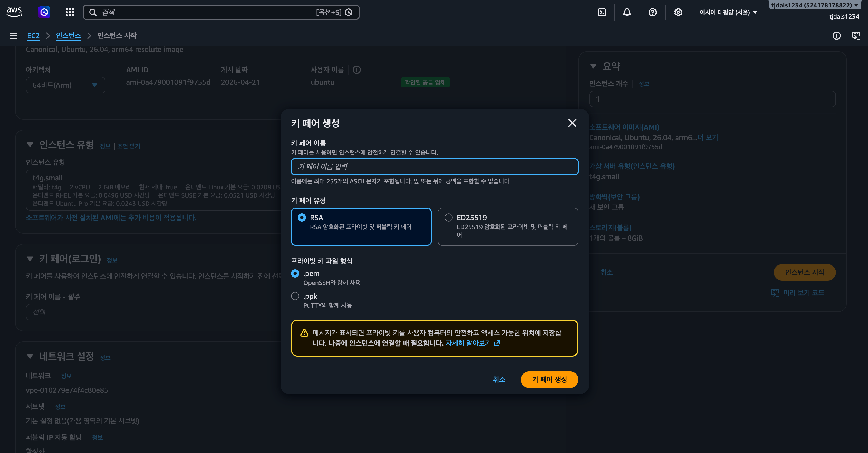The image size is (868, 453).
Task: Click the software pre-installed AMI cost notice link
Action: [111, 218]
